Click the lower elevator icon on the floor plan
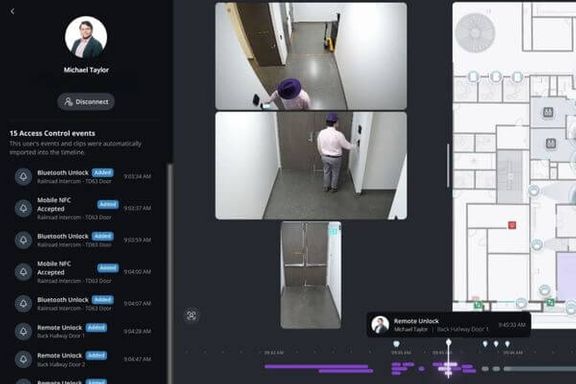The width and height of the screenshot is (576, 384). pos(550,143)
